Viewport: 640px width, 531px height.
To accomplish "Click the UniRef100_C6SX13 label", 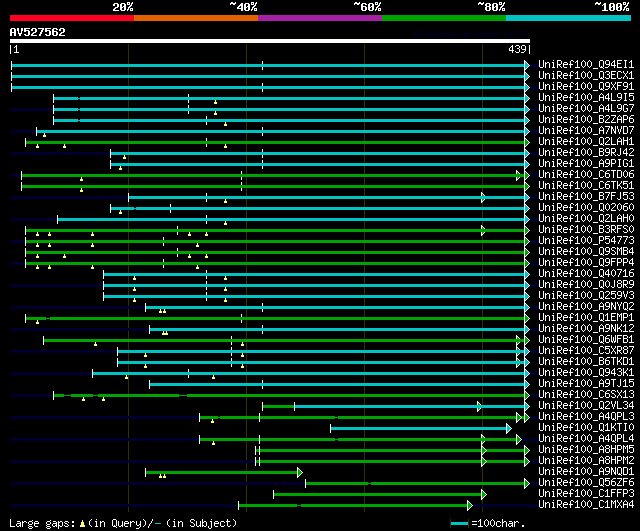I will pos(586,395).
